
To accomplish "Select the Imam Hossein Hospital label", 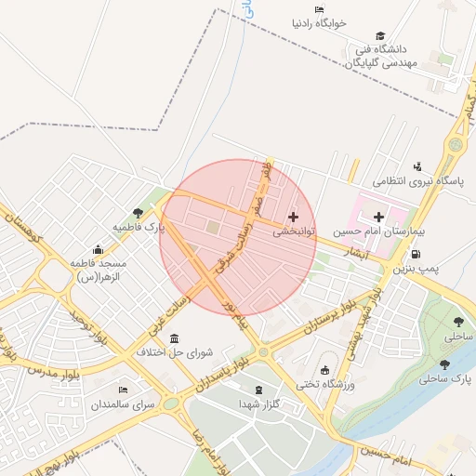I will (x=378, y=231).
